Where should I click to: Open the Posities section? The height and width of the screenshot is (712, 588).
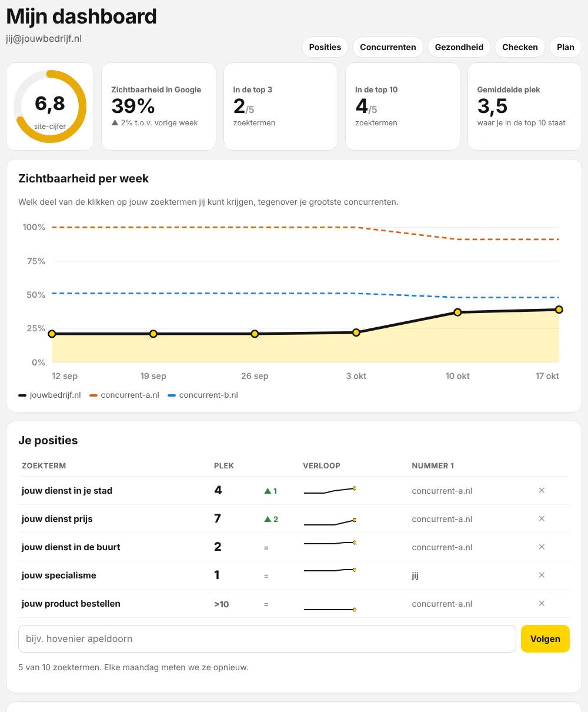coord(325,47)
